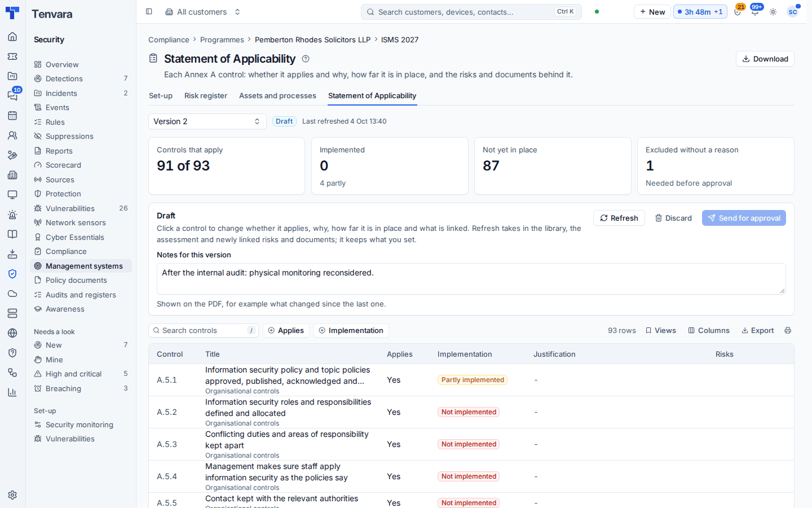Open the calendar icon in the left rail
This screenshot has height=508, width=812.
point(12,116)
